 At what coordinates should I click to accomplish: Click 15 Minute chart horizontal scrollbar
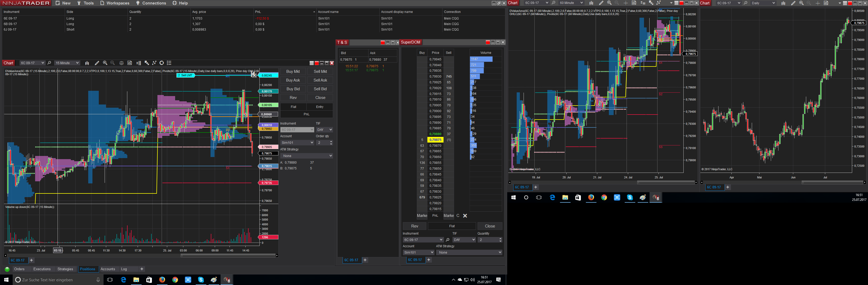tap(228, 255)
